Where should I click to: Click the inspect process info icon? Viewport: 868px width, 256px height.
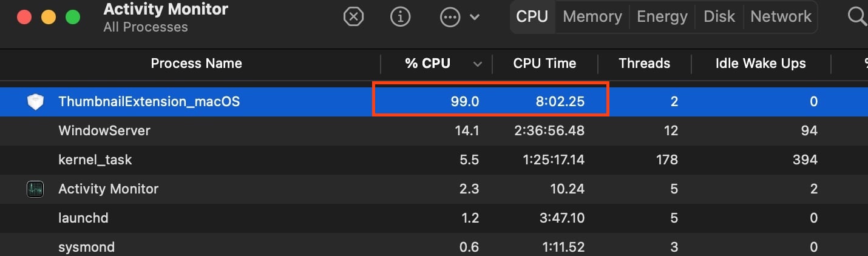(x=400, y=17)
